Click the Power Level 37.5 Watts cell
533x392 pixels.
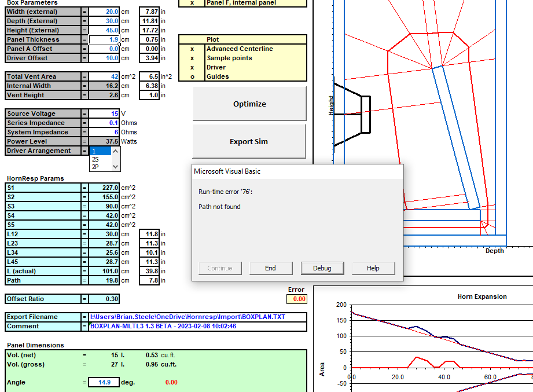pyautogui.click(x=104, y=141)
